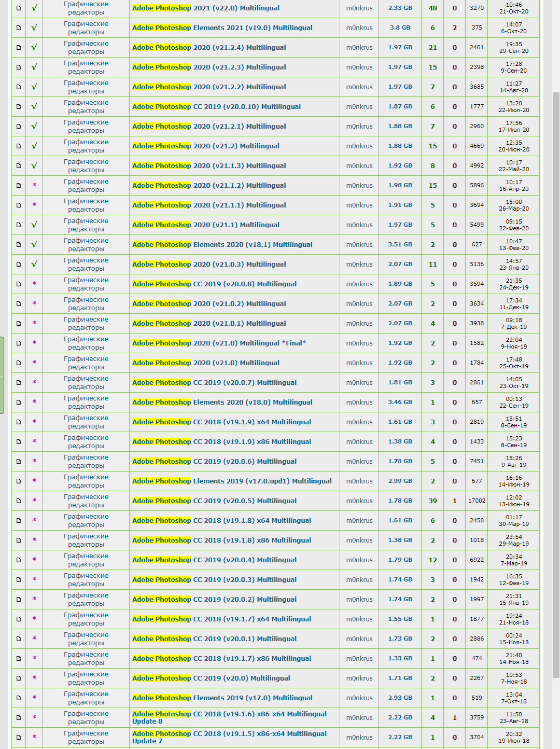Open Adobe Photoshop Elements 2021 (v19.0) Multilingual link
The height and width of the screenshot is (749, 560).
222,28
